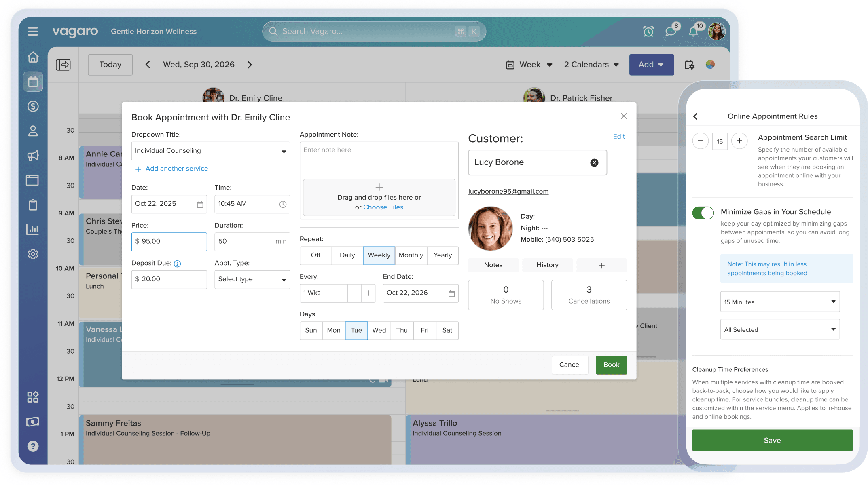The image size is (868, 485).
Task: Collapse the panel using the arrow icon beside Today
Action: [63, 65]
